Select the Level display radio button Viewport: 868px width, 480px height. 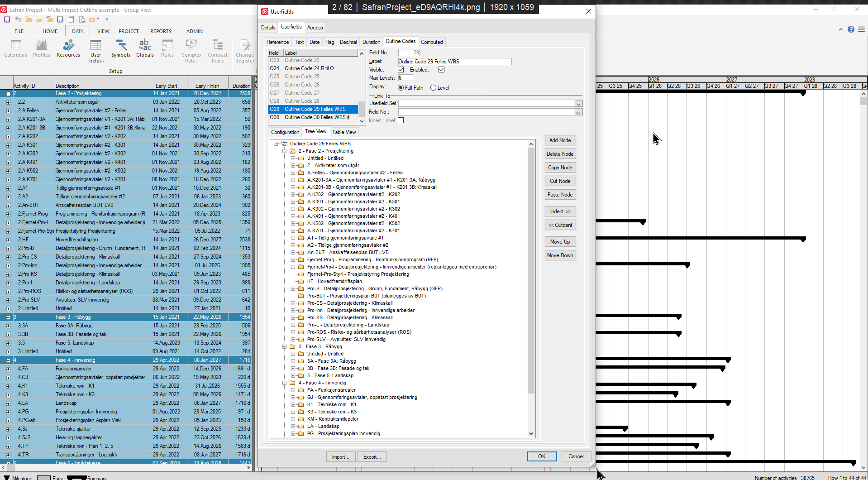click(x=433, y=88)
